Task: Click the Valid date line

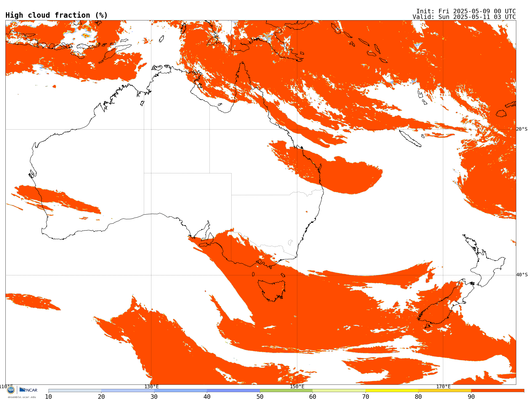Action: pos(464,17)
